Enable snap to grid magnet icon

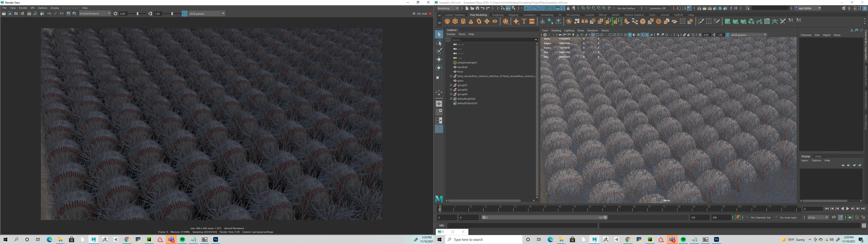584,8
